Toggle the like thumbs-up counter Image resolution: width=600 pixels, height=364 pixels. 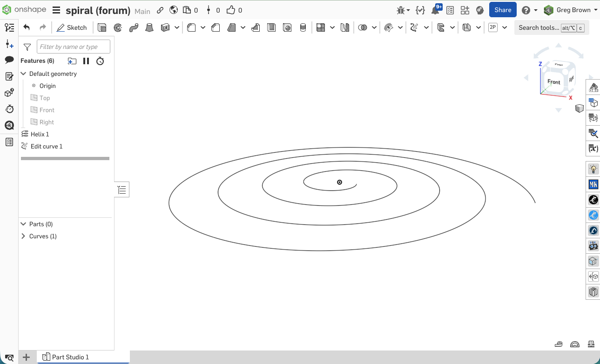tap(234, 10)
